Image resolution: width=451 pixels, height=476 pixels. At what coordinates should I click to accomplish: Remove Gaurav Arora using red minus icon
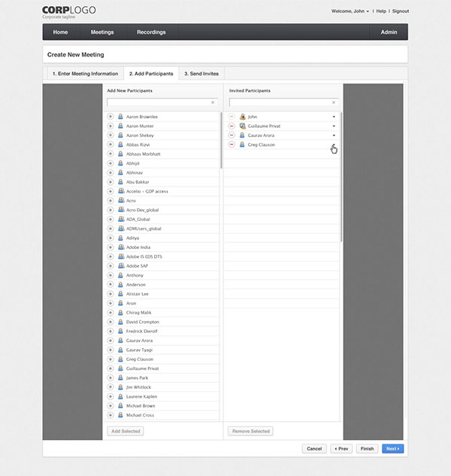tap(232, 135)
